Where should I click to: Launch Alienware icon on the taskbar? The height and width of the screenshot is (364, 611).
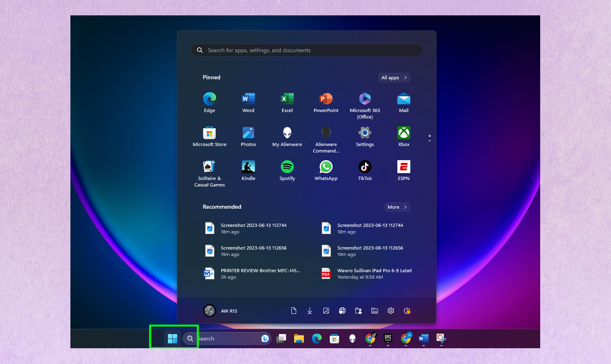point(352,339)
